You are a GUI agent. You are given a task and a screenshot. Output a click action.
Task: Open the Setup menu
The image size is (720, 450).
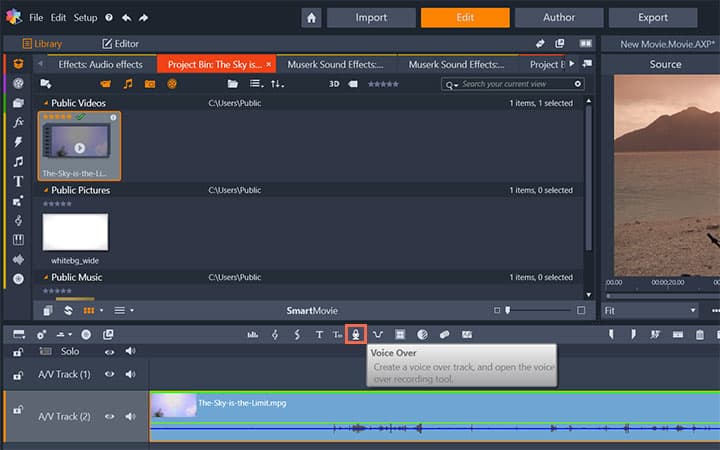click(86, 18)
